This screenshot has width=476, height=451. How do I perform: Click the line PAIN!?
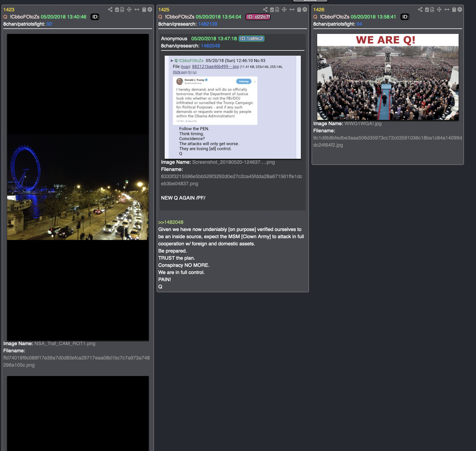pos(165,280)
